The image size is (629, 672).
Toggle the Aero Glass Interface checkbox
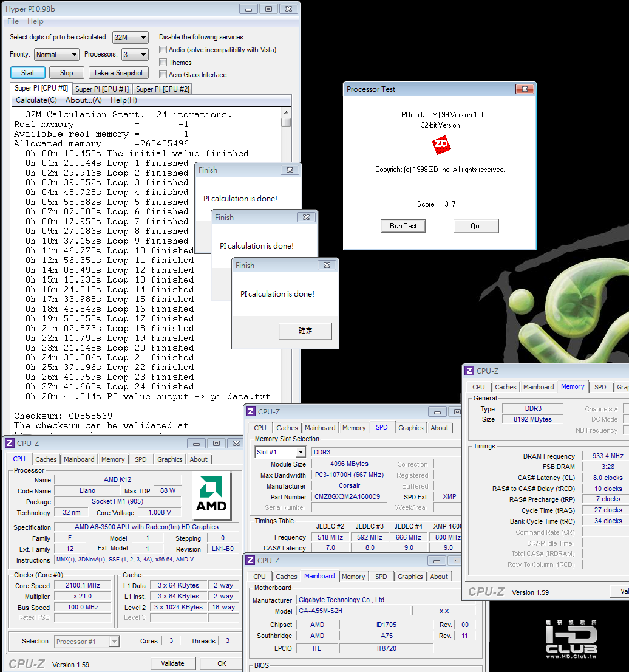point(163,75)
